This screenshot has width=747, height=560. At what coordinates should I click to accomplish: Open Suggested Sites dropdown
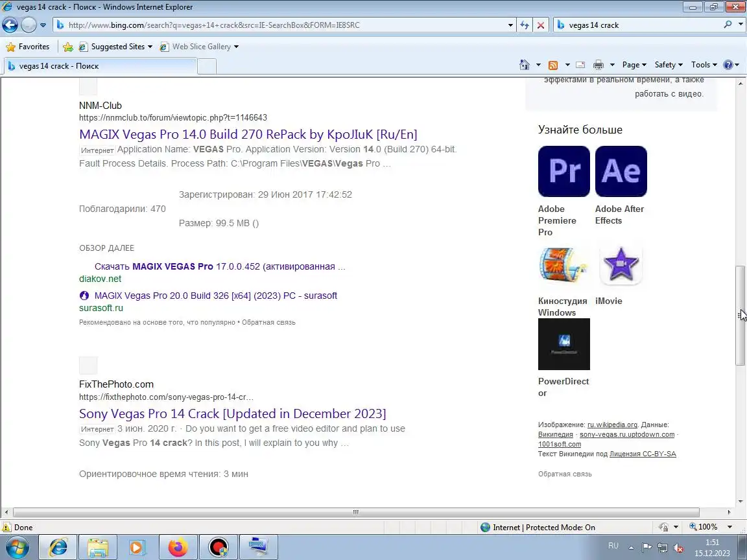(x=116, y=47)
